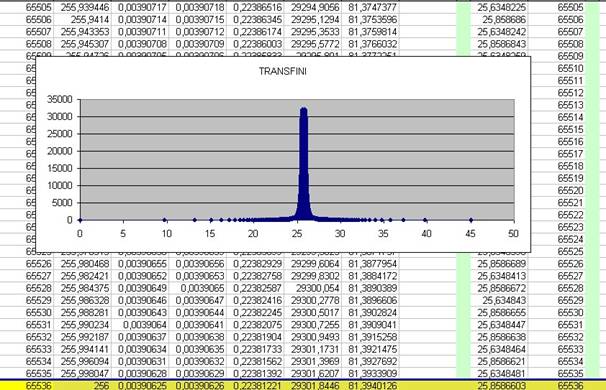Select cell containing 29300,054
Screen dimensions: 606x390
(313, 288)
